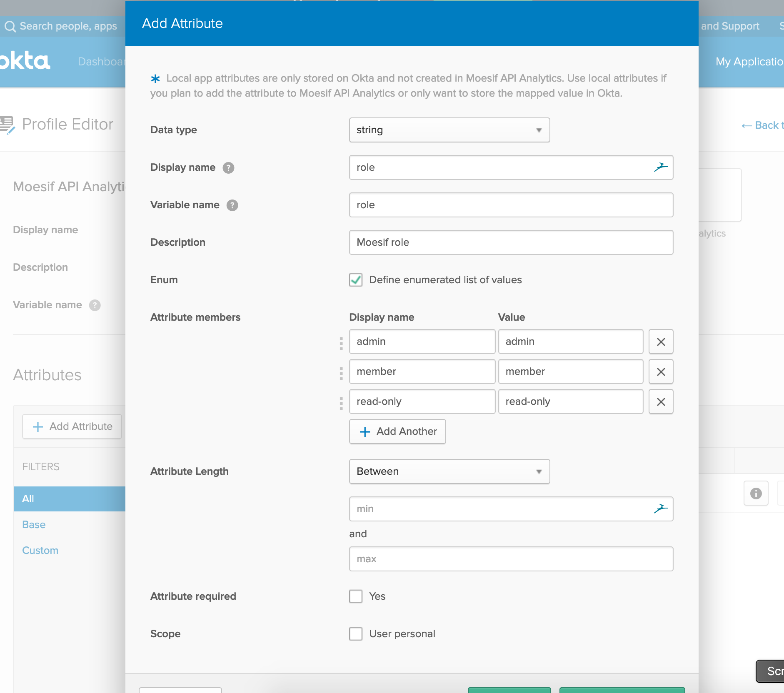Enable the Attribute required Yes checkbox
Screen dimensions: 784x693
(356, 596)
